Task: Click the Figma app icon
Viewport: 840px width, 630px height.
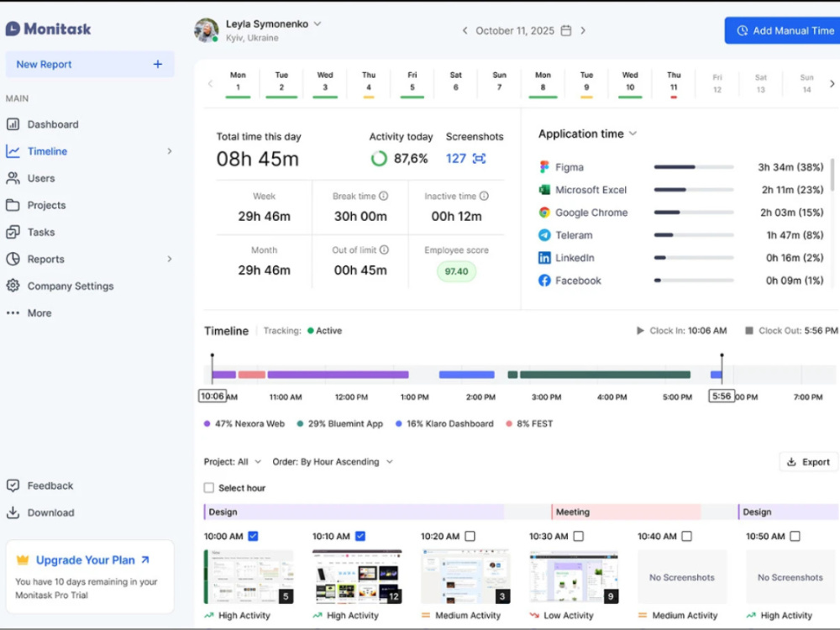Action: tap(544, 167)
